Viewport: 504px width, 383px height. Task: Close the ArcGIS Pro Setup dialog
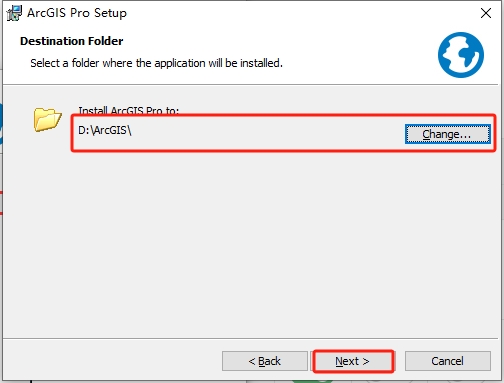click(x=486, y=13)
